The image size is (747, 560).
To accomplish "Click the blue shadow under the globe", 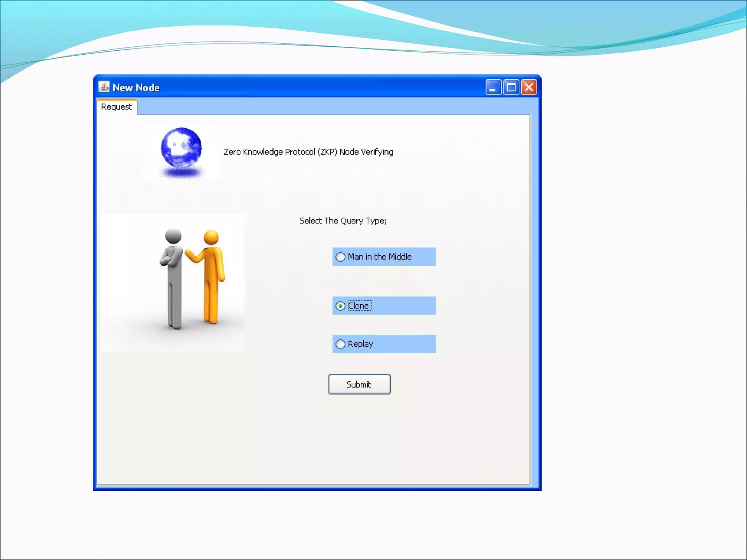I will pos(182,172).
